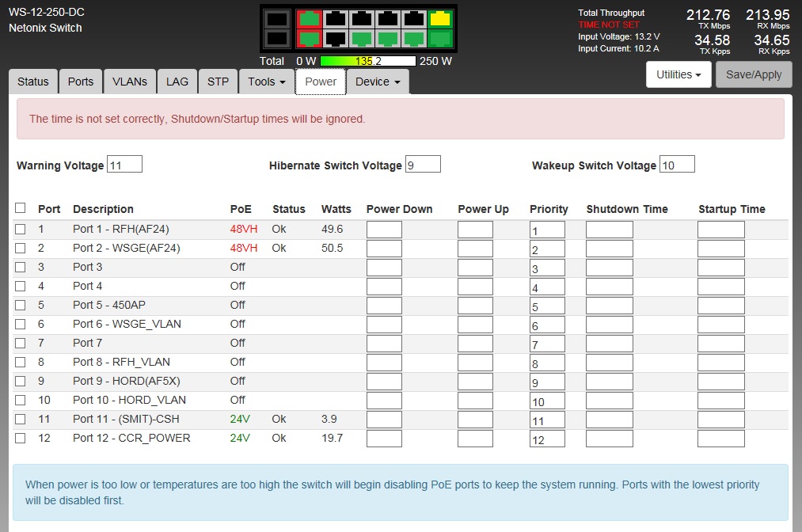Click the dark green port below yellow port
Viewport: 802px width, 532px height.
pyautogui.click(x=440, y=38)
